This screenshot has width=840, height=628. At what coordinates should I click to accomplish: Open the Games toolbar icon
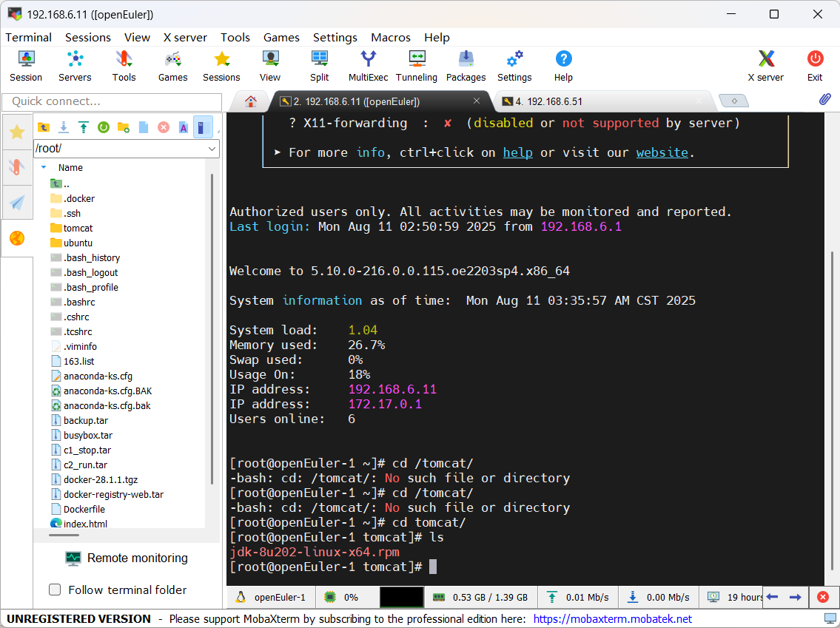[x=172, y=66]
